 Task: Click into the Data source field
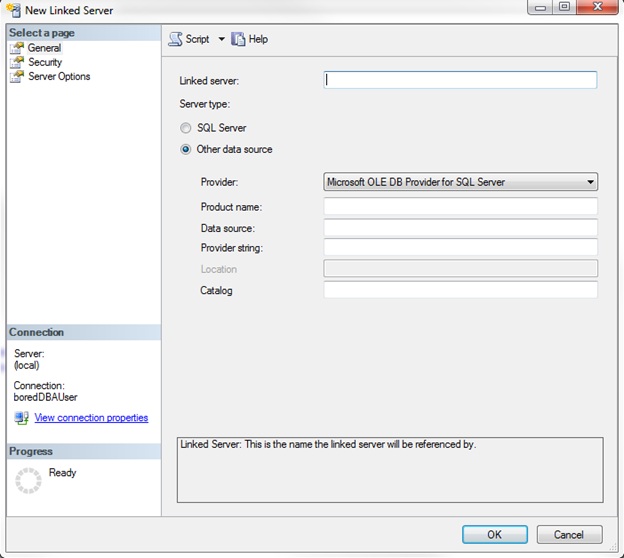click(460, 228)
